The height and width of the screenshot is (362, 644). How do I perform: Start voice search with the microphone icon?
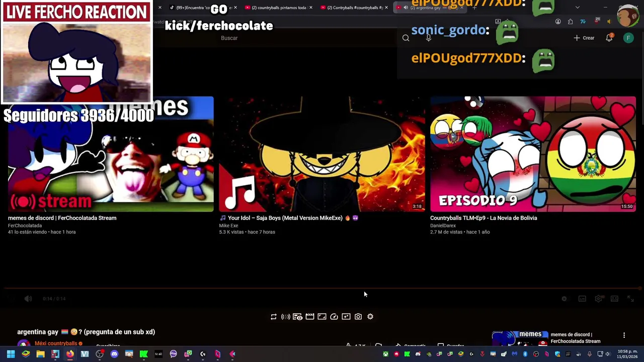(x=429, y=38)
